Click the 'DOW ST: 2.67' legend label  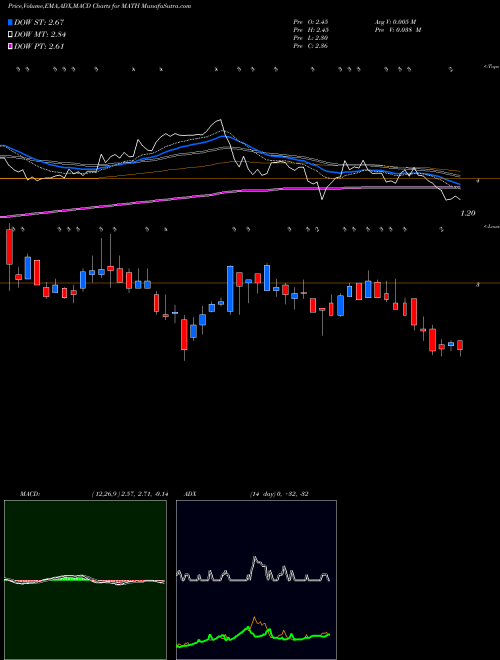(x=39, y=22)
